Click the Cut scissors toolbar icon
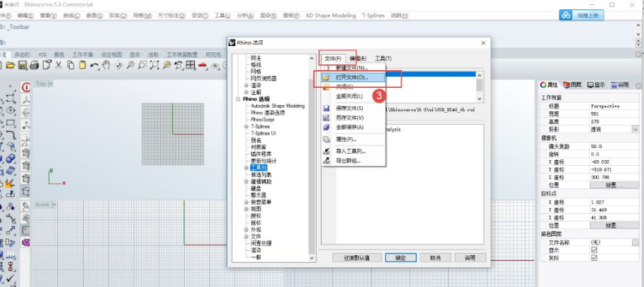The height and width of the screenshot is (287, 644). point(59,65)
